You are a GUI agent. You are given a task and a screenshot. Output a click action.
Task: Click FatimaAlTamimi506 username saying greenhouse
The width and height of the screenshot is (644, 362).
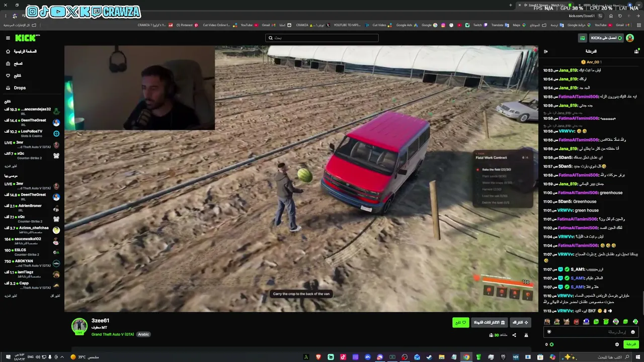(x=579, y=193)
